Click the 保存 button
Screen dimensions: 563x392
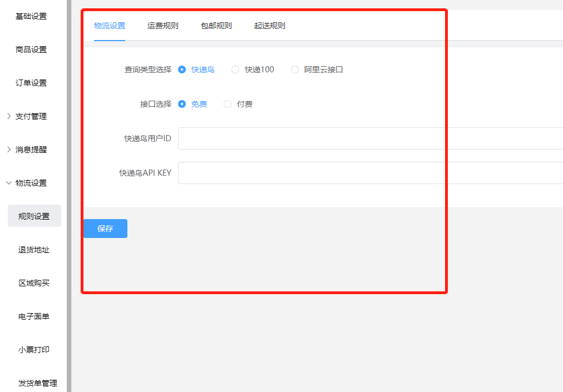point(106,229)
